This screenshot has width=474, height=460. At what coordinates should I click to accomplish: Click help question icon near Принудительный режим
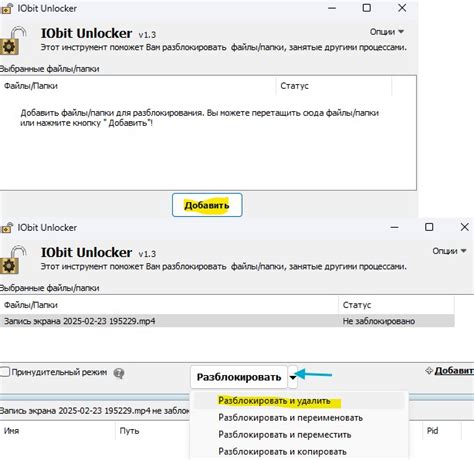(x=119, y=373)
